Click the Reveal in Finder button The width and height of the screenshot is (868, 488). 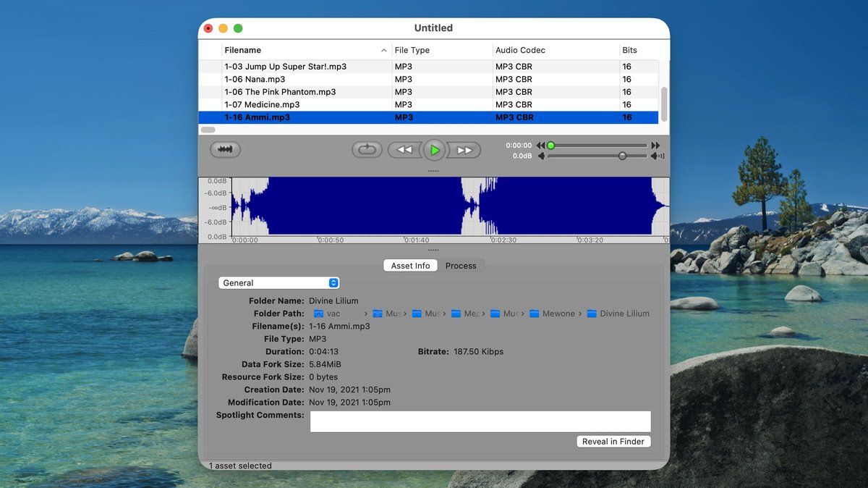click(613, 441)
